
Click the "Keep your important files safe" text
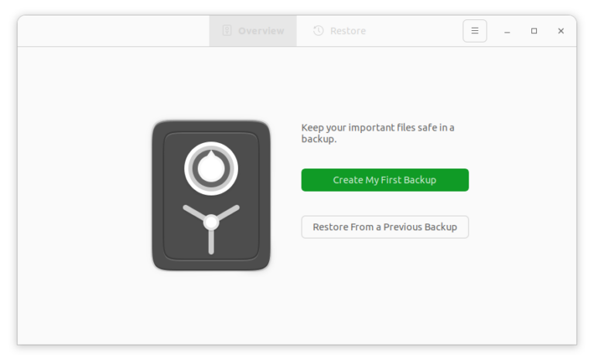[x=377, y=128]
